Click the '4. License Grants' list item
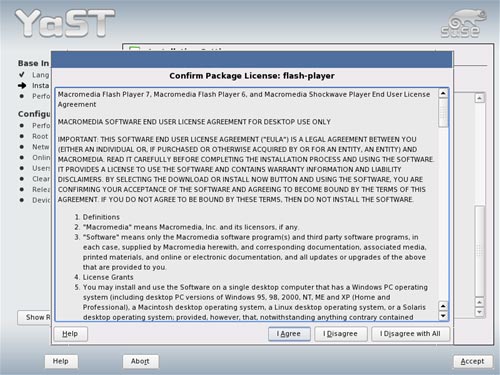This screenshot has width=500, height=375. click(104, 277)
